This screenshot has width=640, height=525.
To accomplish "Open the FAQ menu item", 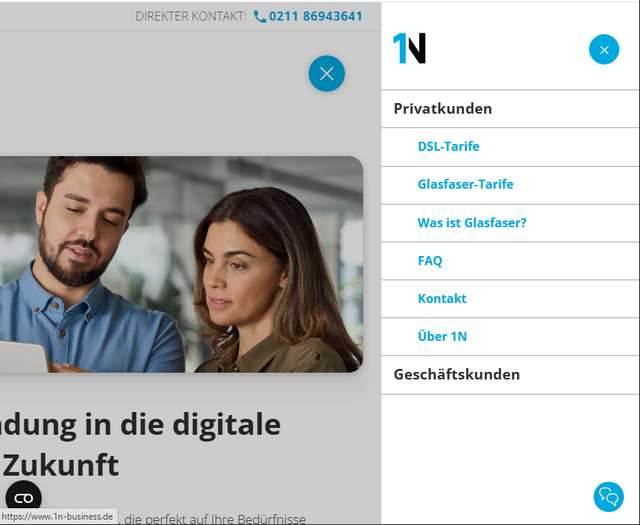I will coord(430,260).
